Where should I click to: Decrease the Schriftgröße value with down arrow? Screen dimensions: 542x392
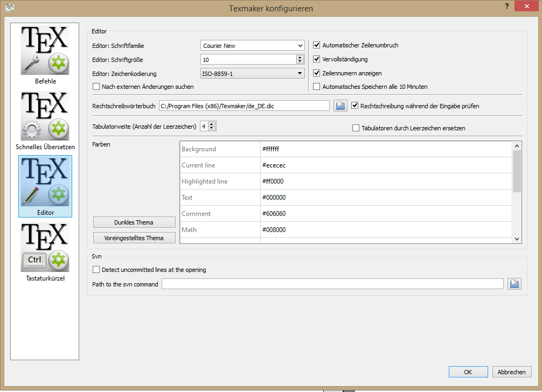point(300,61)
